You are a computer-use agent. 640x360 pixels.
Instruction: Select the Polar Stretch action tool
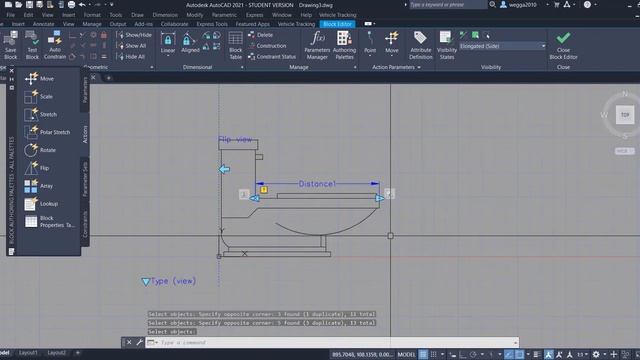coord(47,132)
